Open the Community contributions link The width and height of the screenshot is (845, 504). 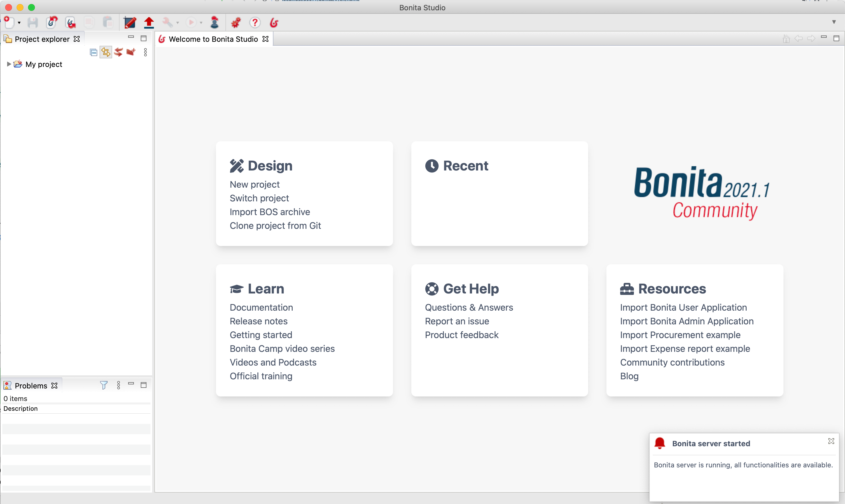672,362
